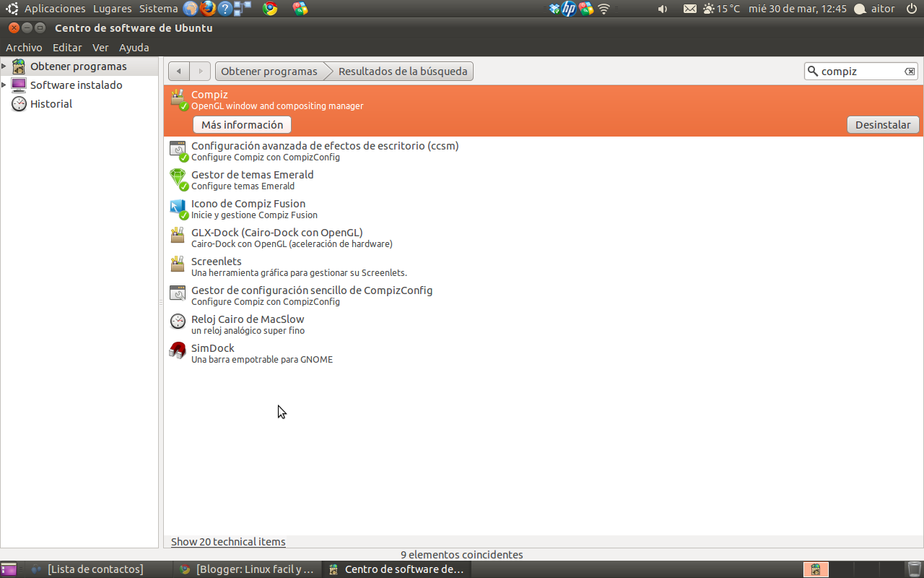Screen dimensions: 924x578
Task: Click the Más información button
Action: [x=241, y=124]
